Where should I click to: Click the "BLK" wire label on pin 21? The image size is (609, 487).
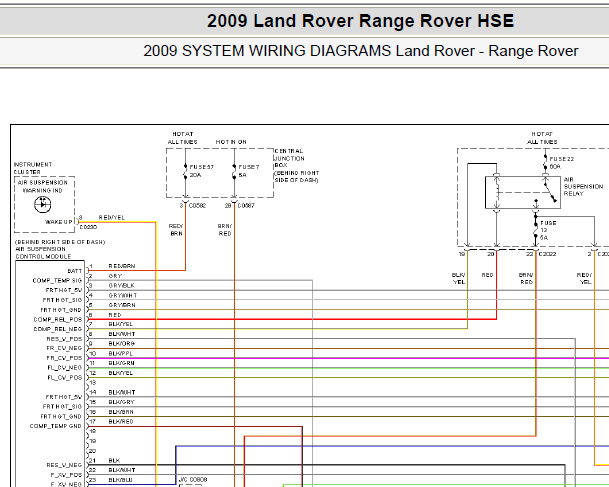(x=114, y=460)
